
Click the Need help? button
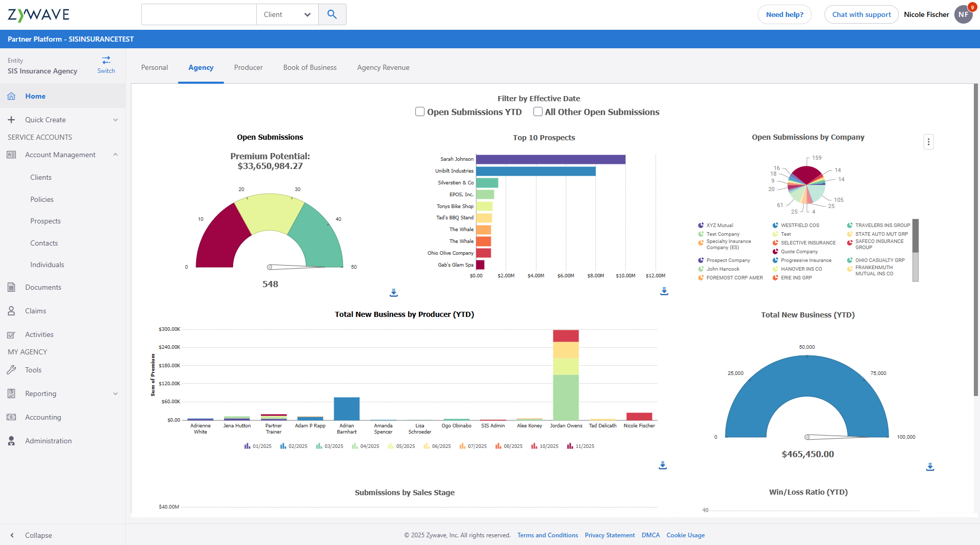784,14
